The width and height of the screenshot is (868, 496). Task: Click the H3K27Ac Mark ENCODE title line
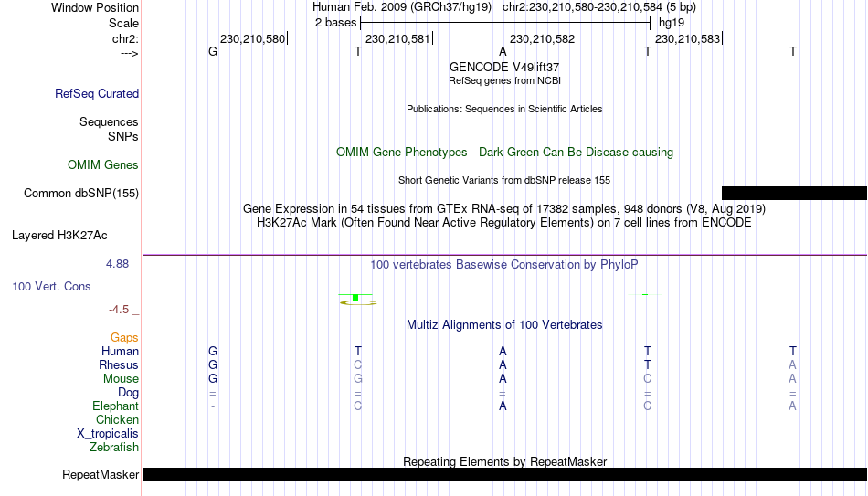[x=504, y=223]
